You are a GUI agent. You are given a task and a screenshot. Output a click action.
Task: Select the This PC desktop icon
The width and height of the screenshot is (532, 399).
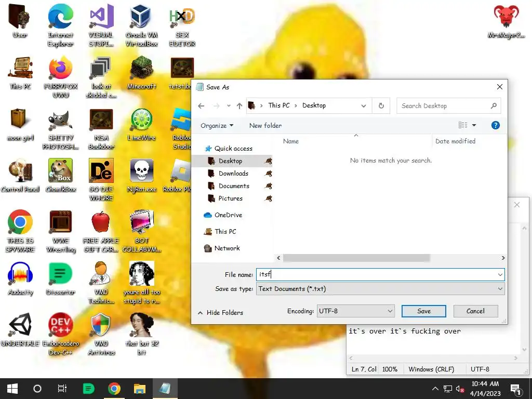pos(20,73)
